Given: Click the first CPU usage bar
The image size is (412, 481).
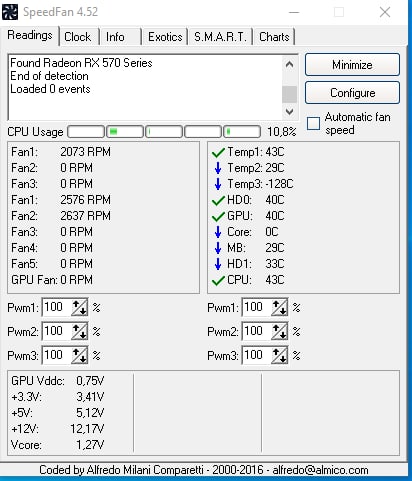Looking at the screenshot, I should pyautogui.click(x=86, y=132).
